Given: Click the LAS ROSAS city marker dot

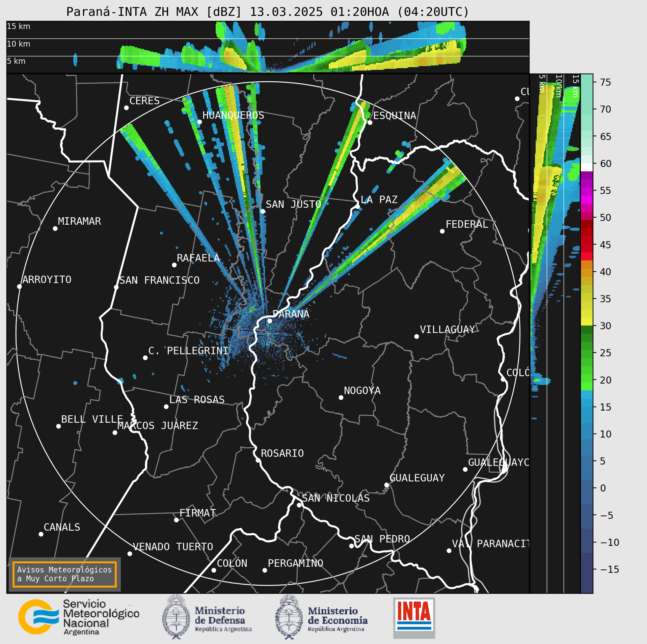Looking at the screenshot, I should pos(166,407).
